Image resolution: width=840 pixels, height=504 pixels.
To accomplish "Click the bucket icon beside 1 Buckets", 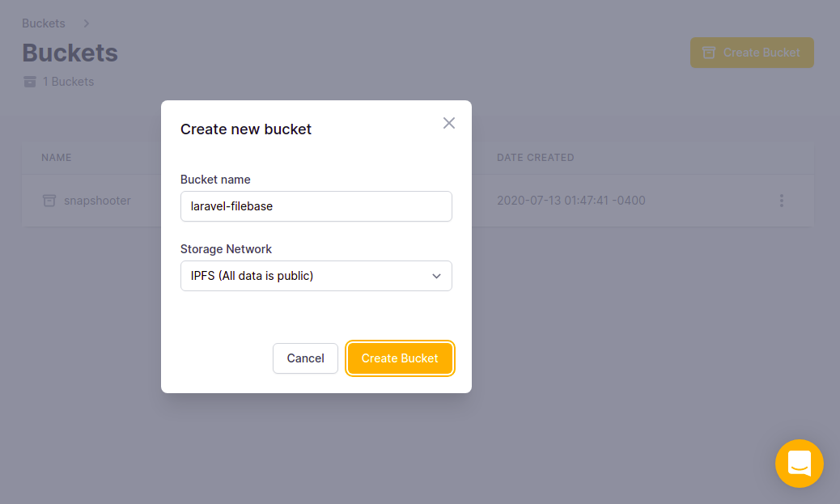I will coord(30,82).
